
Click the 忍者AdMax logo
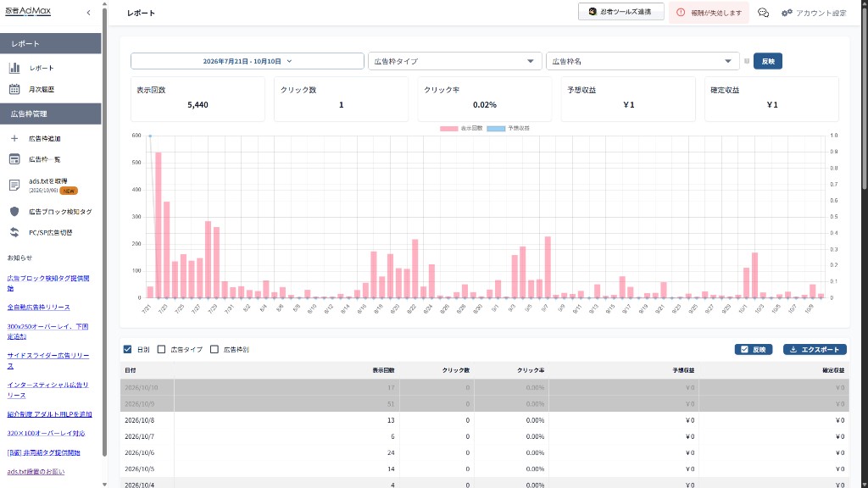click(x=28, y=11)
